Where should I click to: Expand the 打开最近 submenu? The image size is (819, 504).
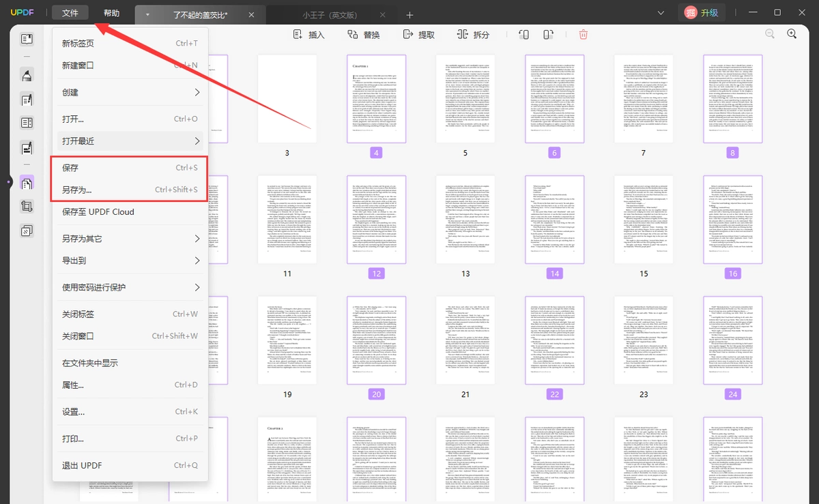point(130,141)
